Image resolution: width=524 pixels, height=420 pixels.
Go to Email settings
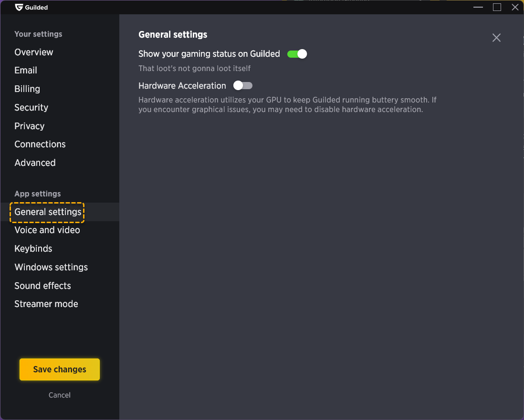pos(26,70)
